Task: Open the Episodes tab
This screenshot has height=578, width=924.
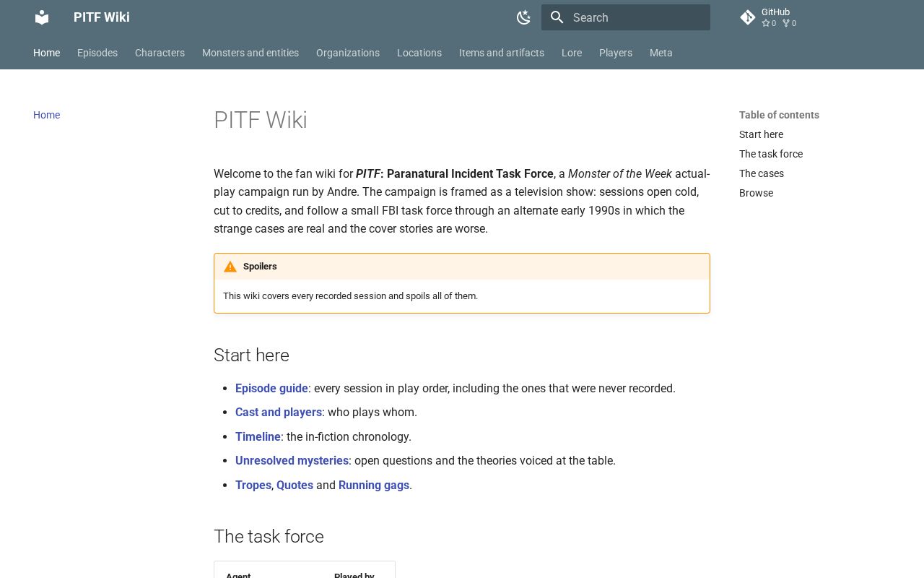Action: click(97, 53)
